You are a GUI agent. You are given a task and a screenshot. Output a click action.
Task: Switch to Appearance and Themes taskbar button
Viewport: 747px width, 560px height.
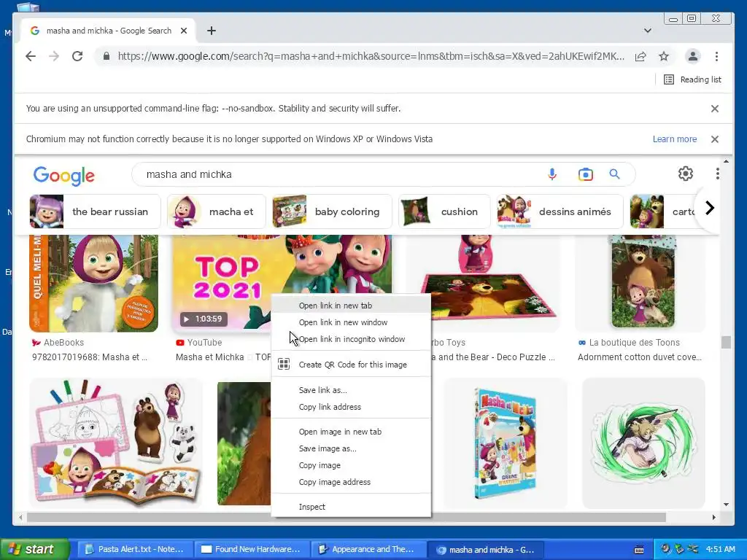pyautogui.click(x=368, y=550)
